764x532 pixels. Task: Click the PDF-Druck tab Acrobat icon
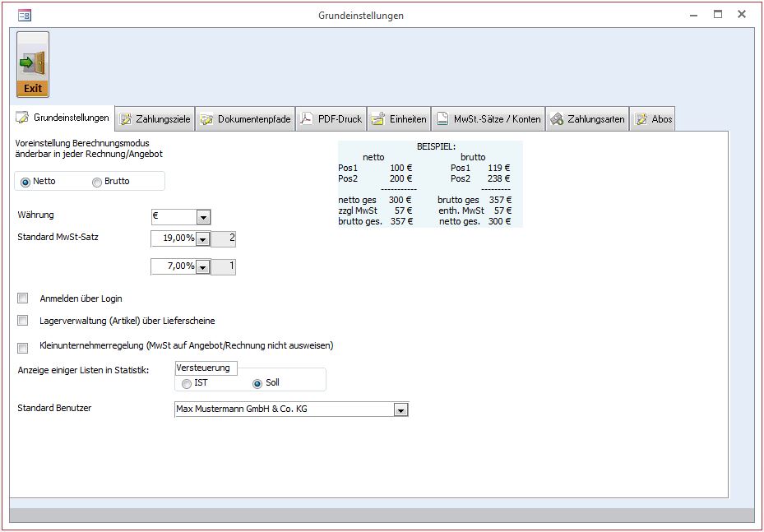click(x=307, y=119)
